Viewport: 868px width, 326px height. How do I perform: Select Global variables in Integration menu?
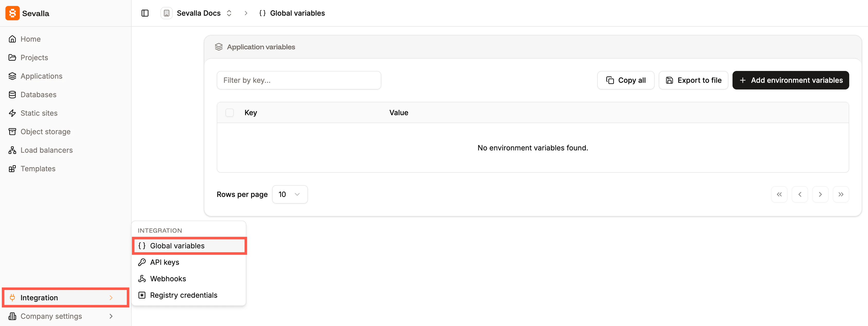(189, 246)
